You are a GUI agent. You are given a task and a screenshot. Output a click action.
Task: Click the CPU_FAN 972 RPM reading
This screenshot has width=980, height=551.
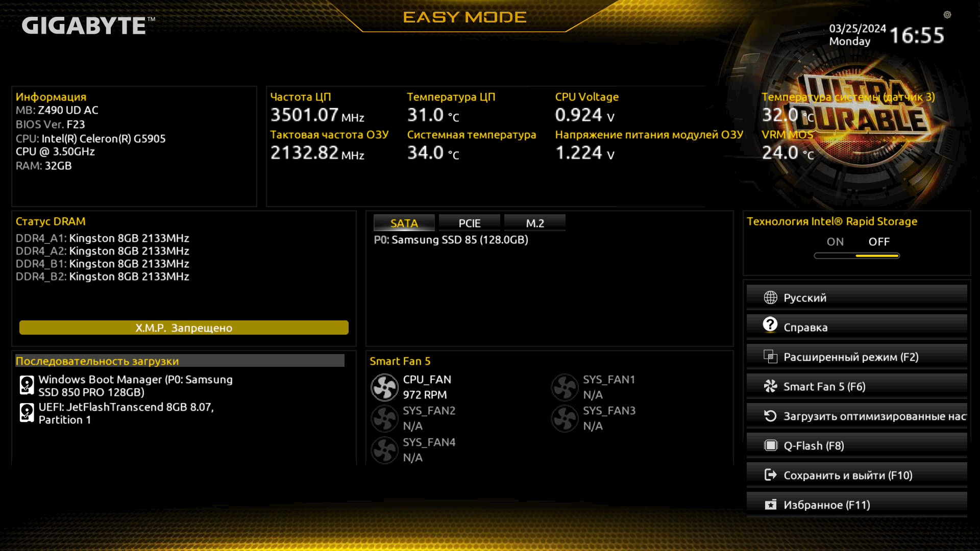point(425,395)
